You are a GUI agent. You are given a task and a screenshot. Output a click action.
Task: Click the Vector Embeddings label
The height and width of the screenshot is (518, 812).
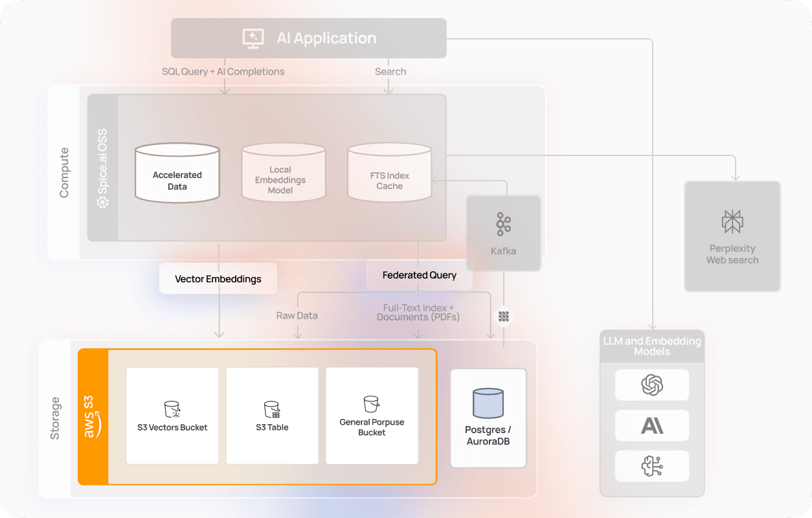pyautogui.click(x=218, y=279)
